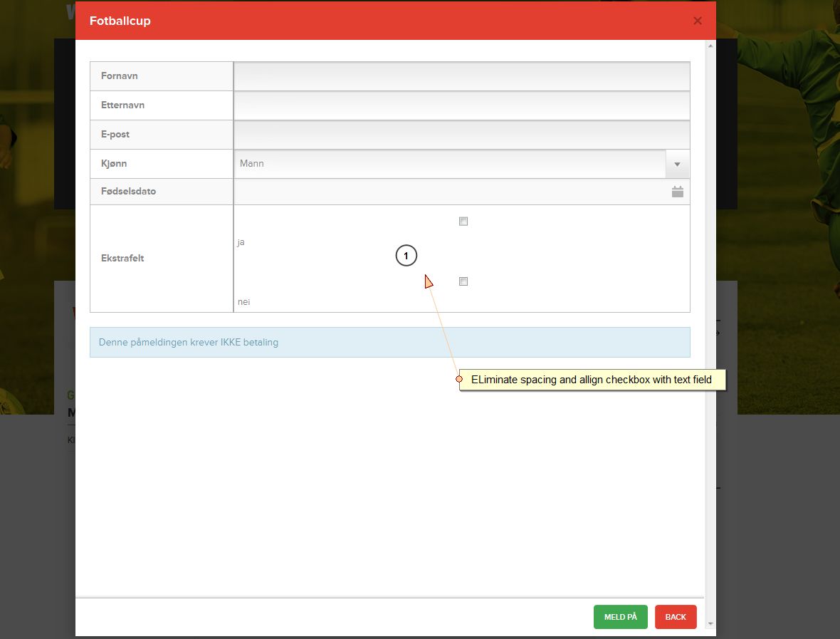This screenshot has height=639, width=840.
Task: Tick the 'ja' checkbox under Ekstrafelt
Action: pyautogui.click(x=463, y=222)
